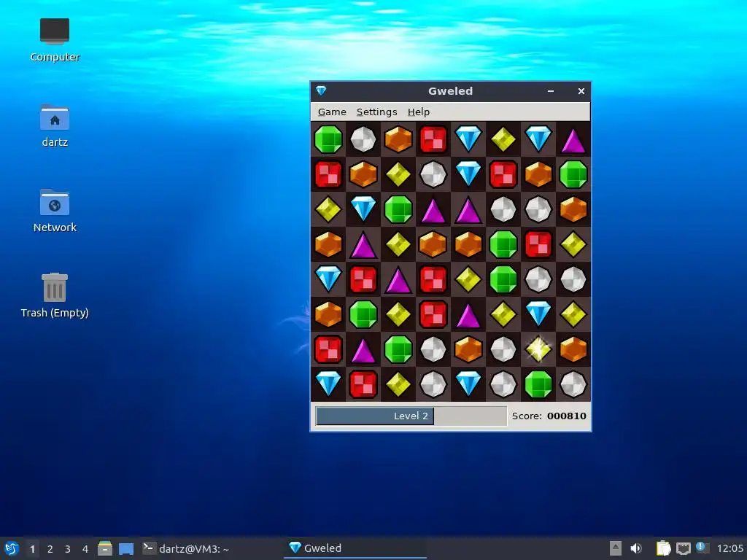Click the sparkling yellow gem
Image resolution: width=747 pixels, height=560 pixels.
pos(538,349)
